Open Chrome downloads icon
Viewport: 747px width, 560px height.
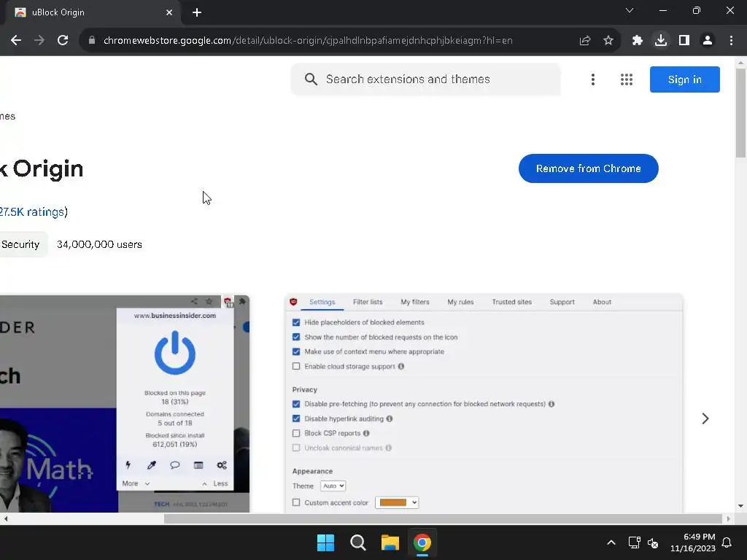coord(661,41)
